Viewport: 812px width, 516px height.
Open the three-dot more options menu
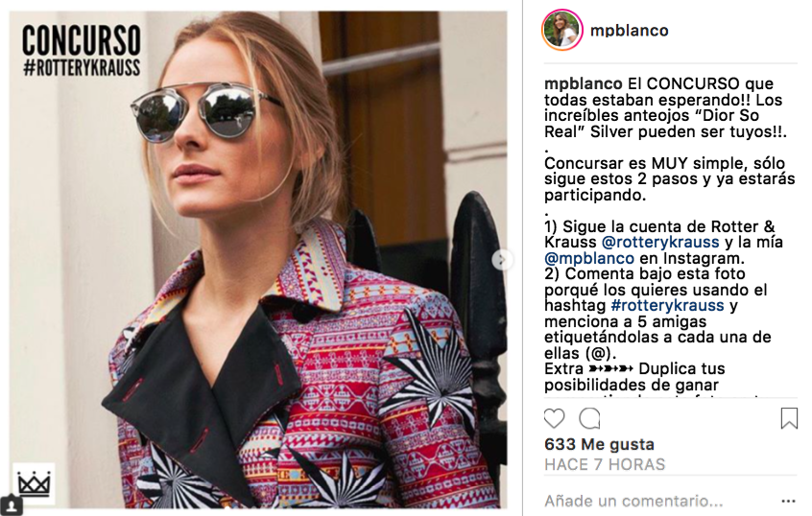[x=788, y=501]
